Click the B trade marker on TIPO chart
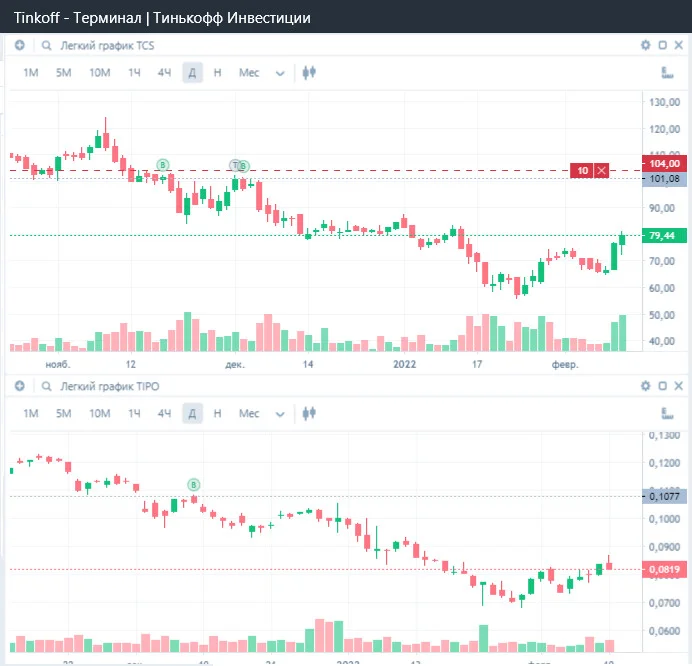This screenshot has width=692, height=666. (193, 485)
